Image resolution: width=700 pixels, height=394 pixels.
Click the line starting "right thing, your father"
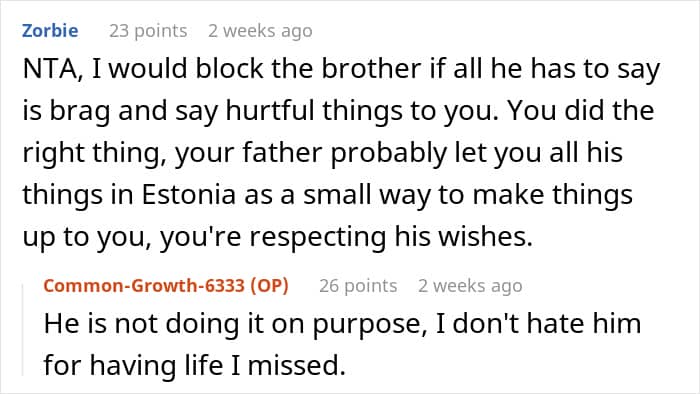click(322, 153)
